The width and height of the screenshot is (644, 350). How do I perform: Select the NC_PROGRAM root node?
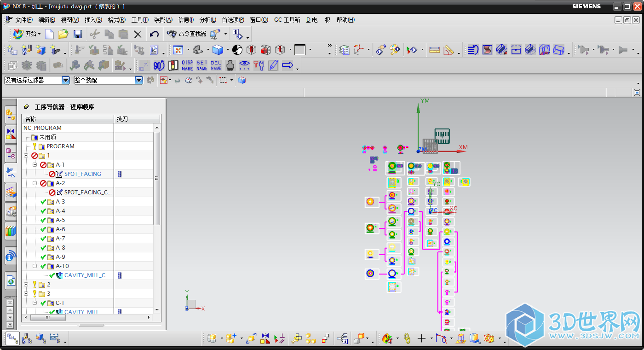(42, 128)
